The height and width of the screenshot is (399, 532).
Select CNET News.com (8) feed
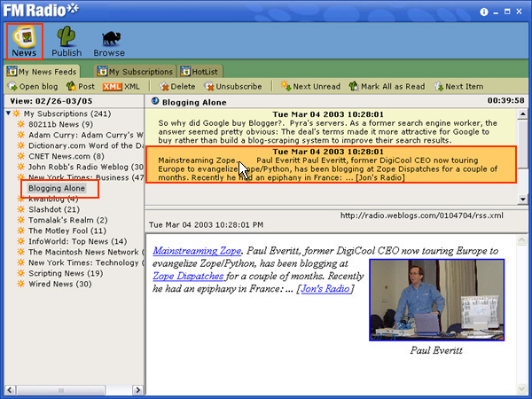(66, 156)
